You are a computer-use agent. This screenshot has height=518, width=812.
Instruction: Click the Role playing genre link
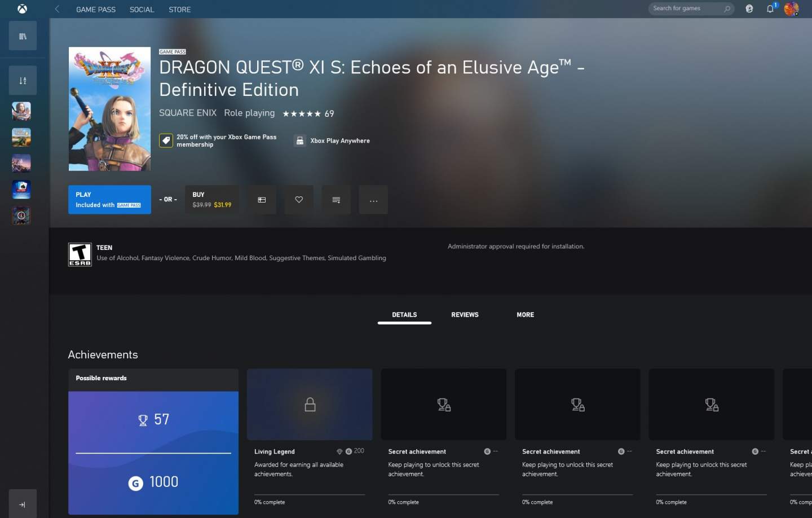tap(249, 113)
